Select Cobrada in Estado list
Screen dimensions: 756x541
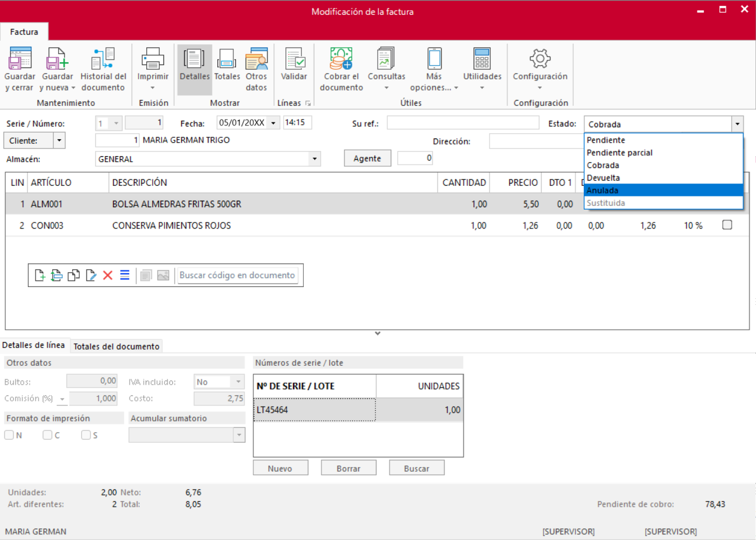coord(663,165)
